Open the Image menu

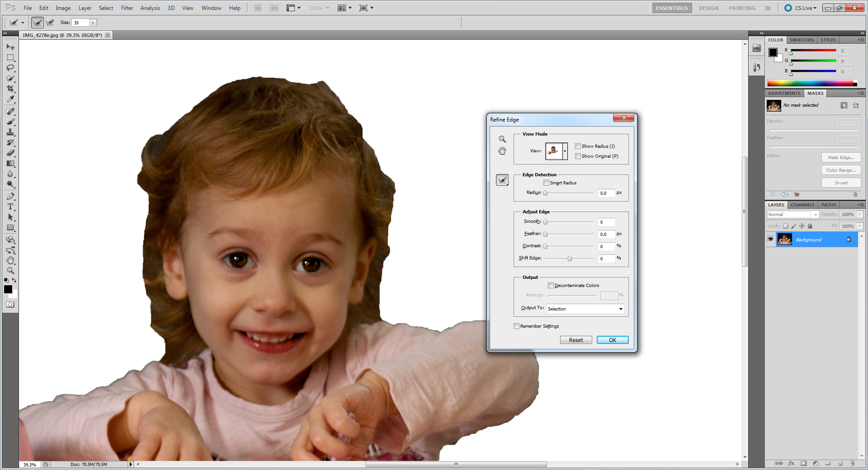tap(63, 8)
